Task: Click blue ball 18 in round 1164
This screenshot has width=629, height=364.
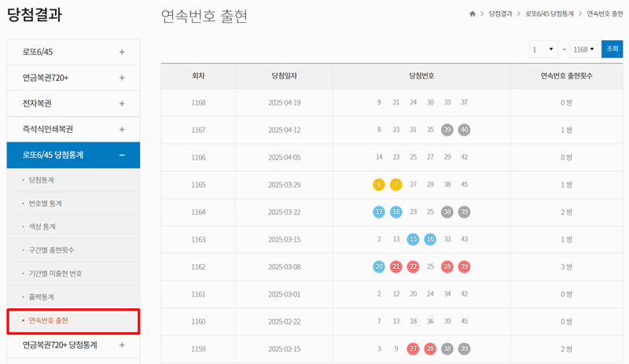Action: 396,212
